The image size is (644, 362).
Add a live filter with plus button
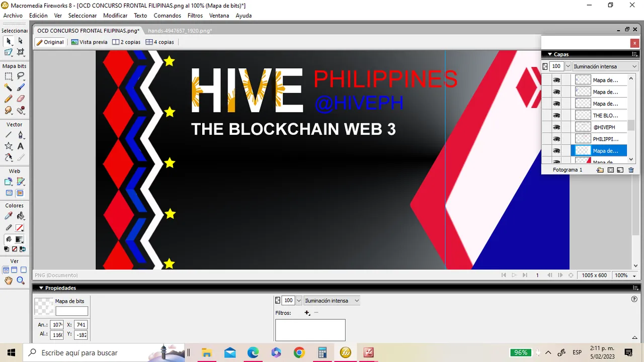point(307,313)
